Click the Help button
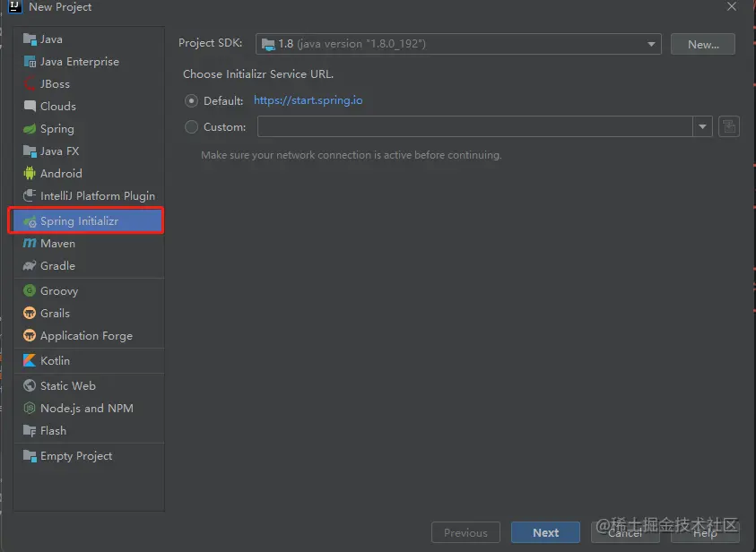Screen dimensions: 756x552 (x=705, y=532)
